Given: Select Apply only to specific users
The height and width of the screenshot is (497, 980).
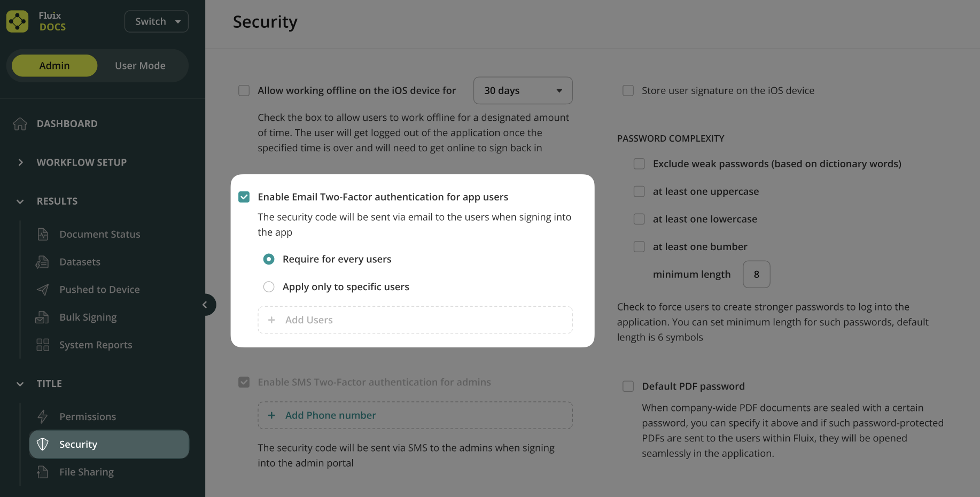Looking at the screenshot, I should click(269, 287).
